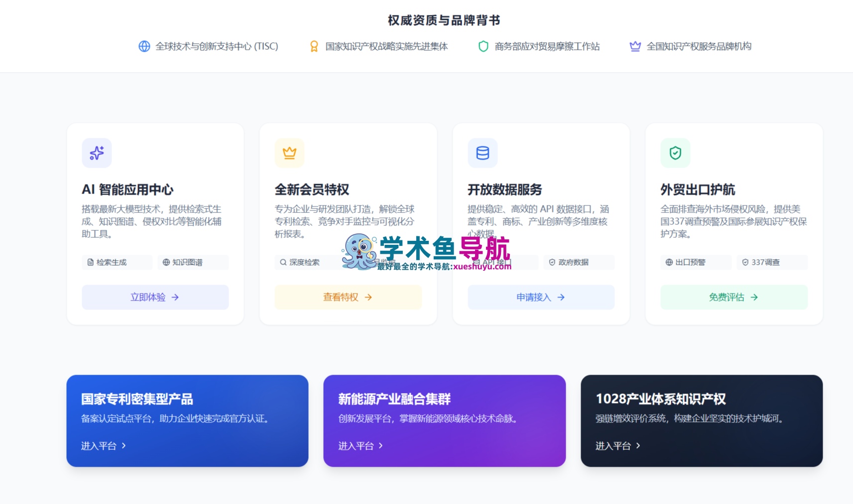The width and height of the screenshot is (853, 504).
Task: Click the 开放数据服务 heading
Action: [x=504, y=190]
